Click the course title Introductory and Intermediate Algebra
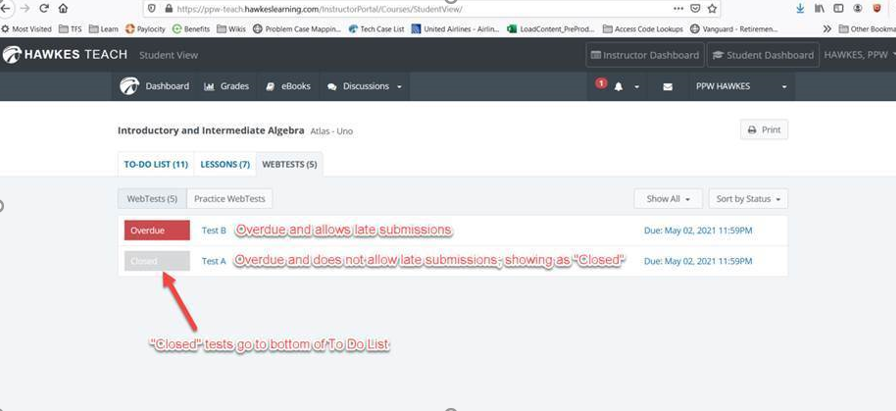This screenshot has width=896, height=411. (x=211, y=130)
